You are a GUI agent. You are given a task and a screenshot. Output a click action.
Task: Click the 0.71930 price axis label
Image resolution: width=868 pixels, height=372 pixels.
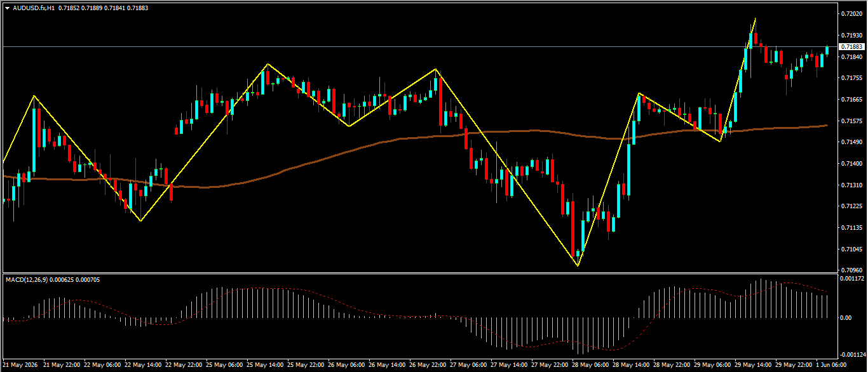[851, 35]
